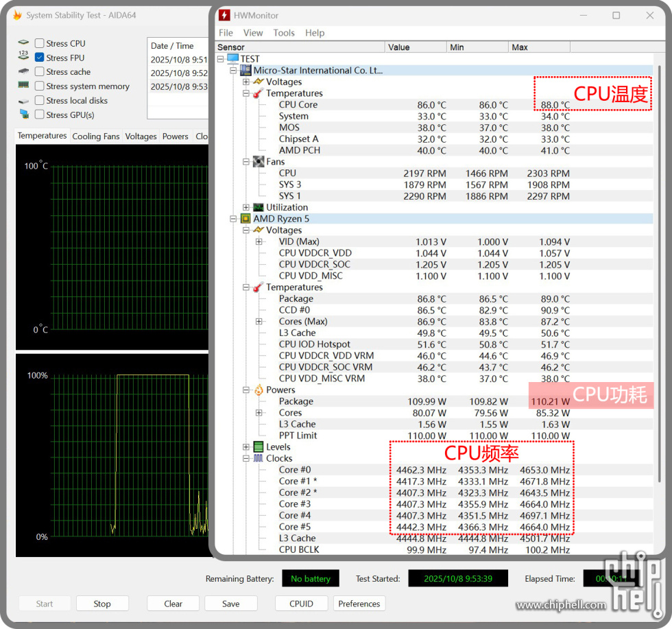Click the AMD Ryzen 5 processor icon
The image size is (672, 629).
click(245, 219)
